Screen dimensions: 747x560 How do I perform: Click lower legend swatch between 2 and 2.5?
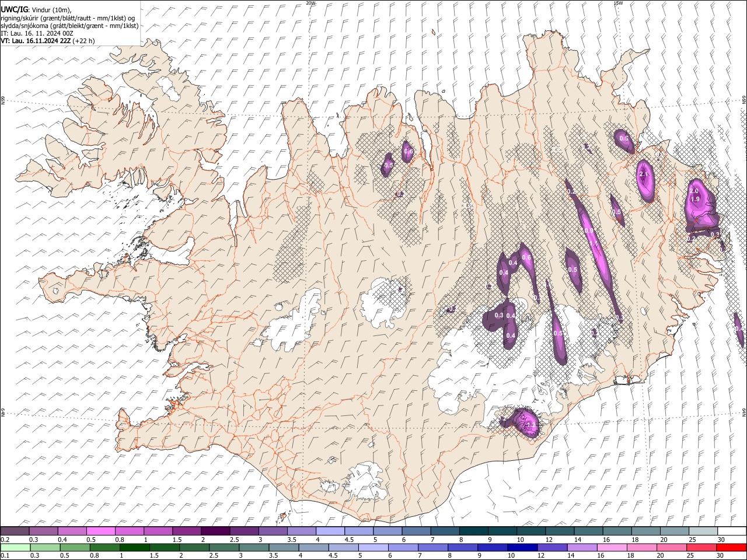[x=194, y=548]
